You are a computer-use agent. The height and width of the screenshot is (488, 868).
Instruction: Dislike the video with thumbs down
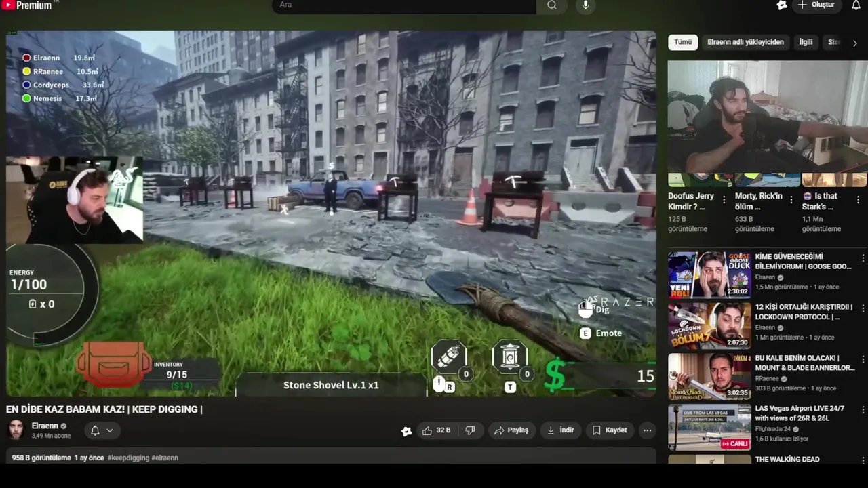[x=470, y=430]
